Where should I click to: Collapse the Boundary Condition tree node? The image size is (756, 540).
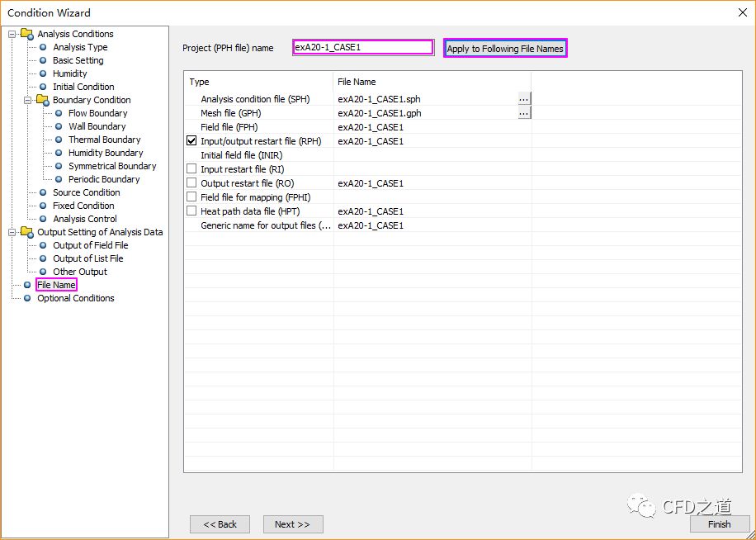[x=28, y=100]
